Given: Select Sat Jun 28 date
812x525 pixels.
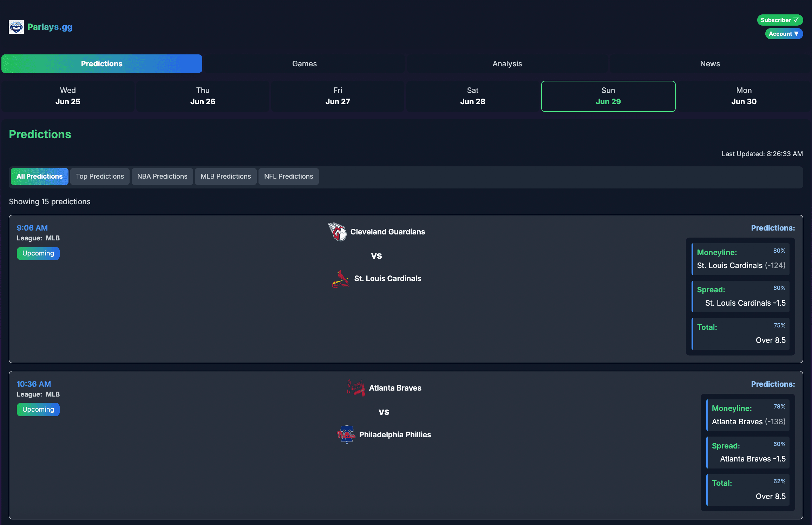Looking at the screenshot, I should pyautogui.click(x=473, y=96).
